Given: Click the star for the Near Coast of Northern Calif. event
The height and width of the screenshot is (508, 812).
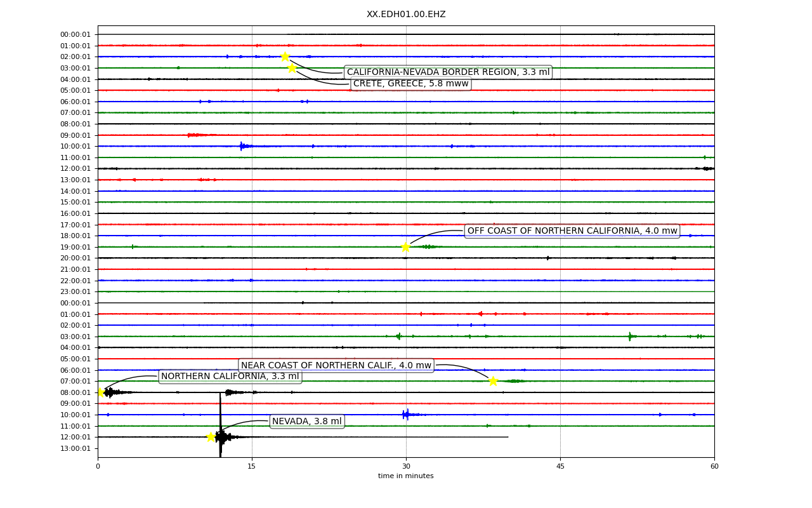Looking at the screenshot, I should click(493, 381).
